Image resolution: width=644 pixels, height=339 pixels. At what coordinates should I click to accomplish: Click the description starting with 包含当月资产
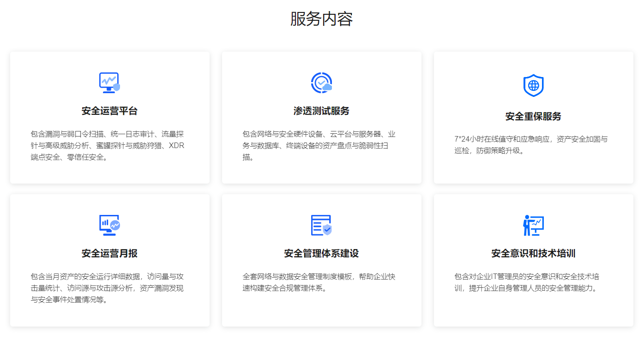tap(107, 277)
